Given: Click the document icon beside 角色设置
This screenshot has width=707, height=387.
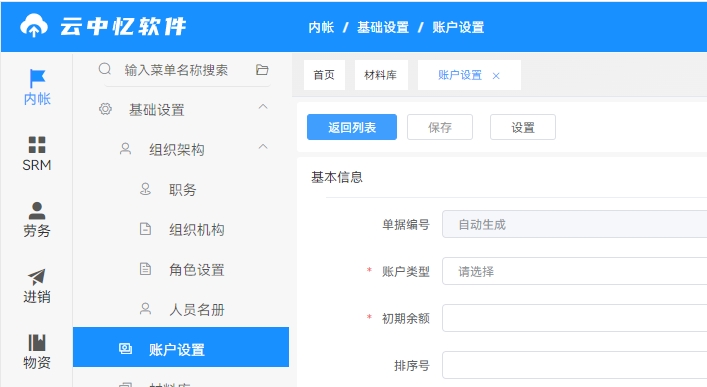Looking at the screenshot, I should coord(145,269).
